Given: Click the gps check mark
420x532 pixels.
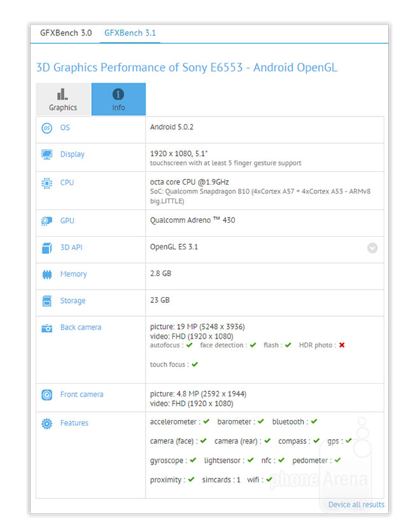Looking at the screenshot, I should [349, 441].
